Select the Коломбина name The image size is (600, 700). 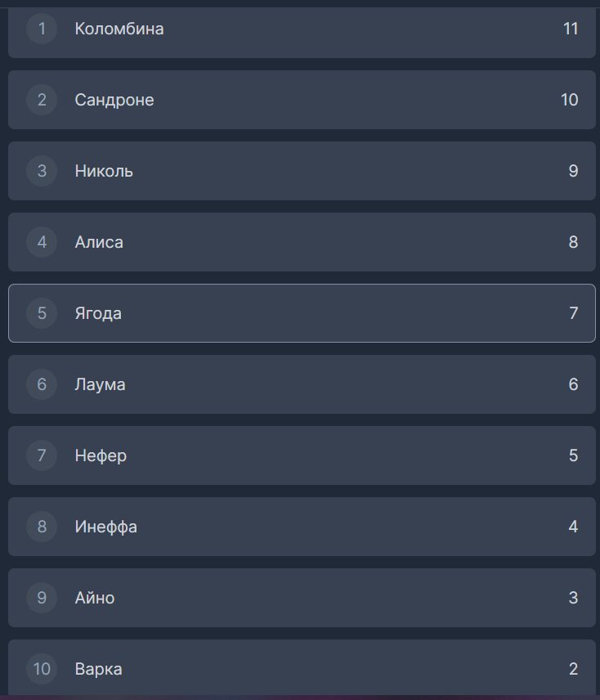coord(119,29)
